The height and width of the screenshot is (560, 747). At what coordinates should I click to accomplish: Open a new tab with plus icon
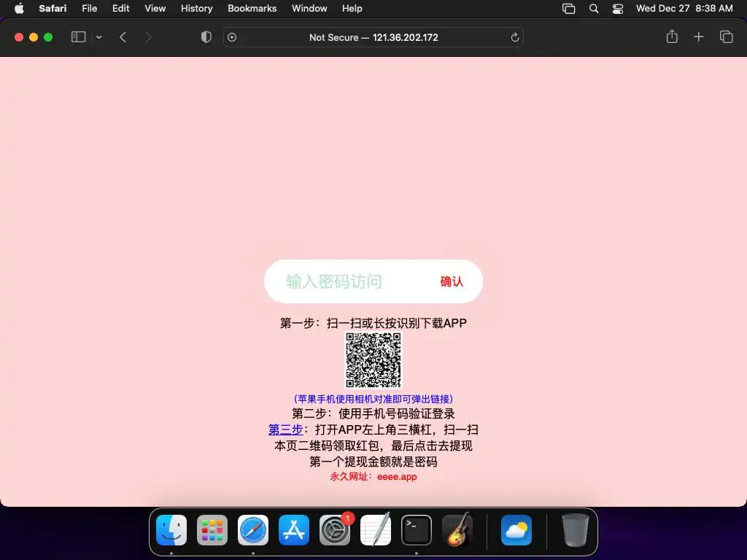click(698, 36)
